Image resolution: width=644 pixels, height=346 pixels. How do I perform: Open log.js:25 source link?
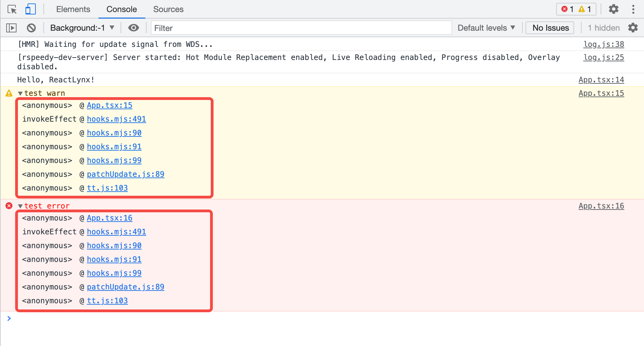(x=603, y=57)
